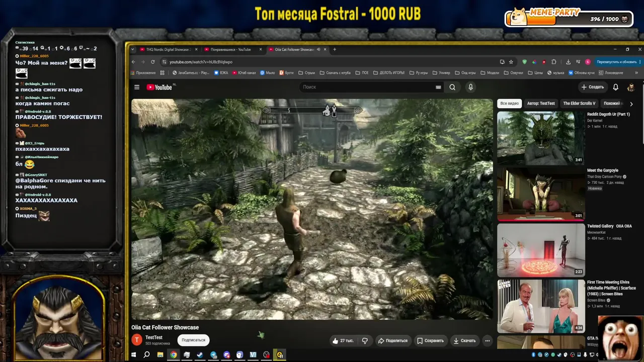Open the Стрим bookmarks folder
Image resolution: width=644 pixels, height=362 pixels.
[x=306, y=73]
